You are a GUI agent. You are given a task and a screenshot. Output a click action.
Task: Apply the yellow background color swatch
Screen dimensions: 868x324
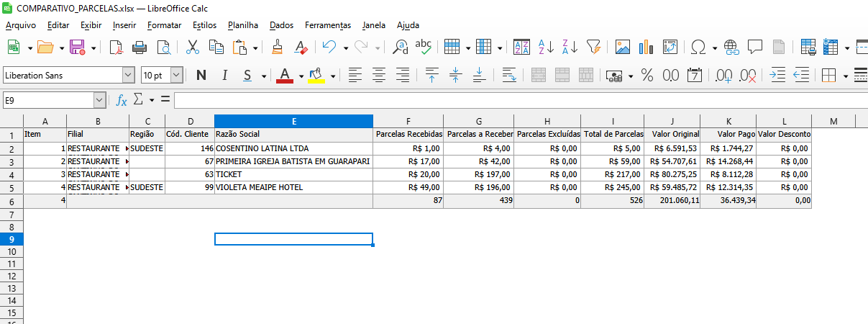tap(316, 75)
